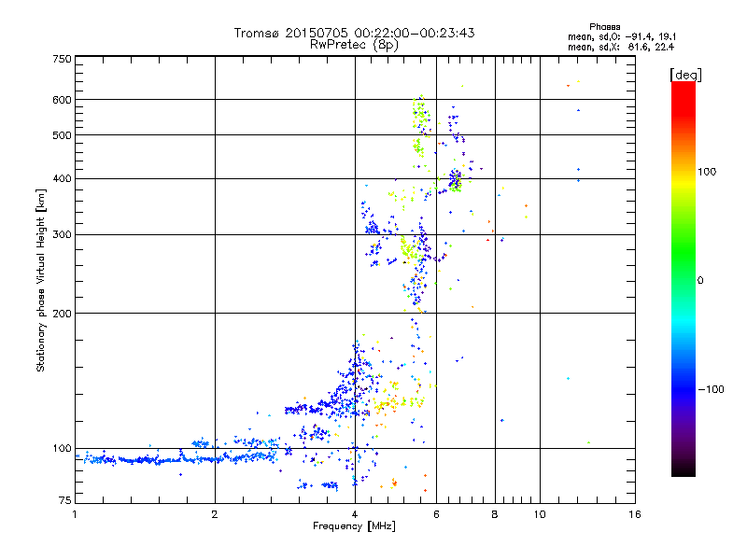Click the x-axis tick label '16'

[x=635, y=514]
